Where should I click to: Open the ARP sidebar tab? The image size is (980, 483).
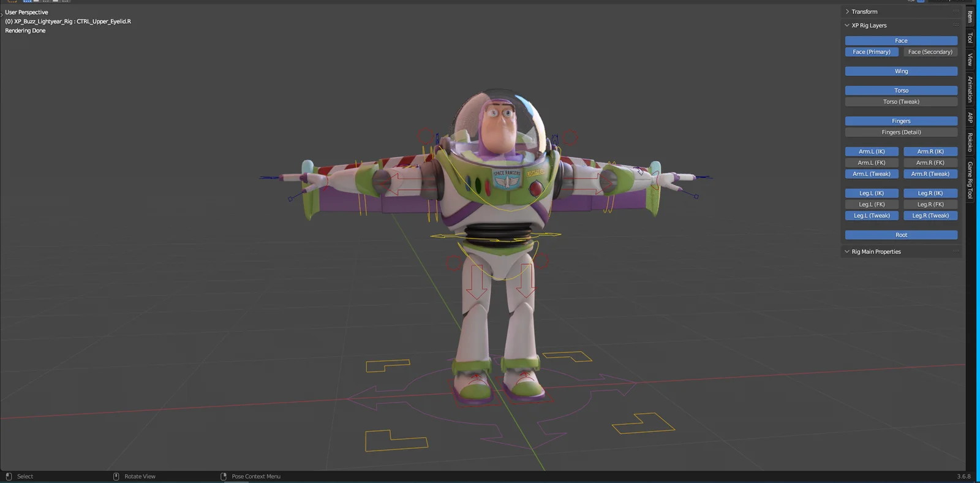point(970,117)
